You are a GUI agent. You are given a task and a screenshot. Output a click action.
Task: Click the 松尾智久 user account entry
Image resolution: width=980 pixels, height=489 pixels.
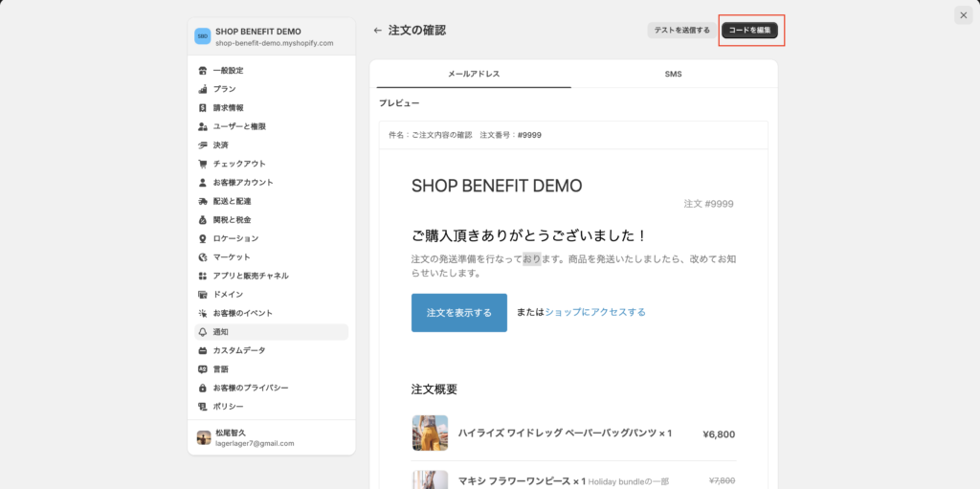point(271,437)
